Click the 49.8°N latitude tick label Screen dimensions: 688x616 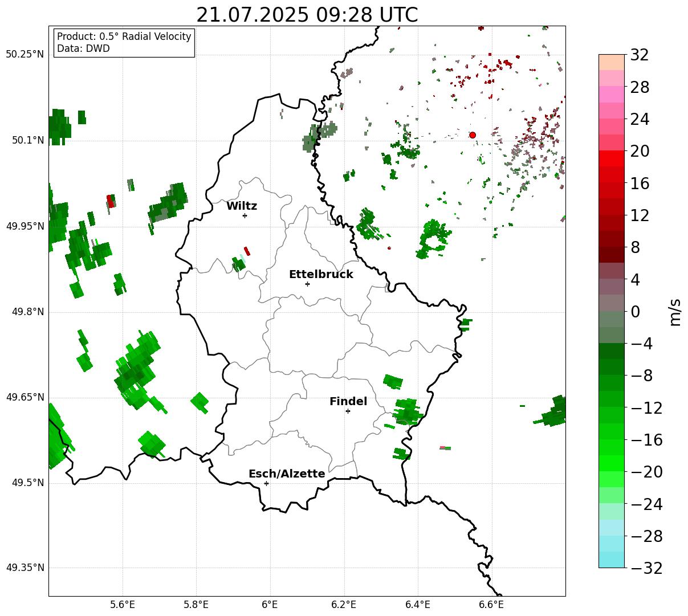[28, 312]
